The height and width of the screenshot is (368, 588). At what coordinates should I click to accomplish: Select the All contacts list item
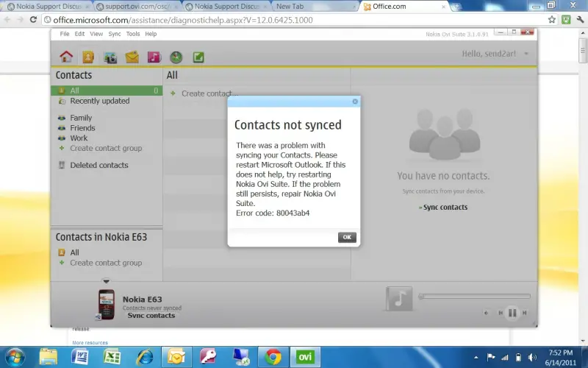click(107, 91)
